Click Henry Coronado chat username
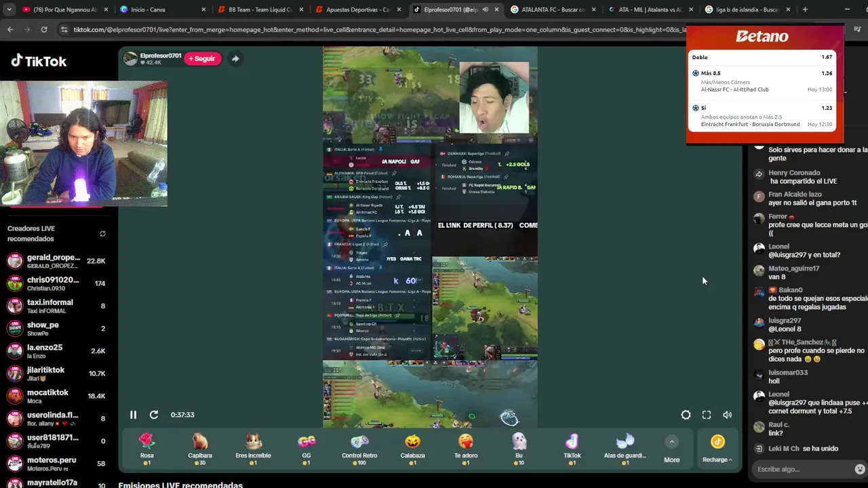 pos(794,173)
